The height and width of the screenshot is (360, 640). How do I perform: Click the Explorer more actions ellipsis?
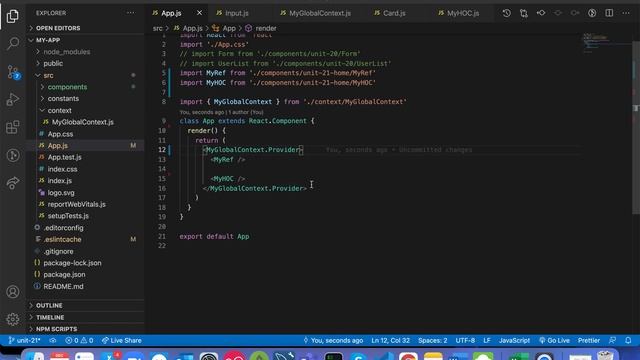point(131,13)
